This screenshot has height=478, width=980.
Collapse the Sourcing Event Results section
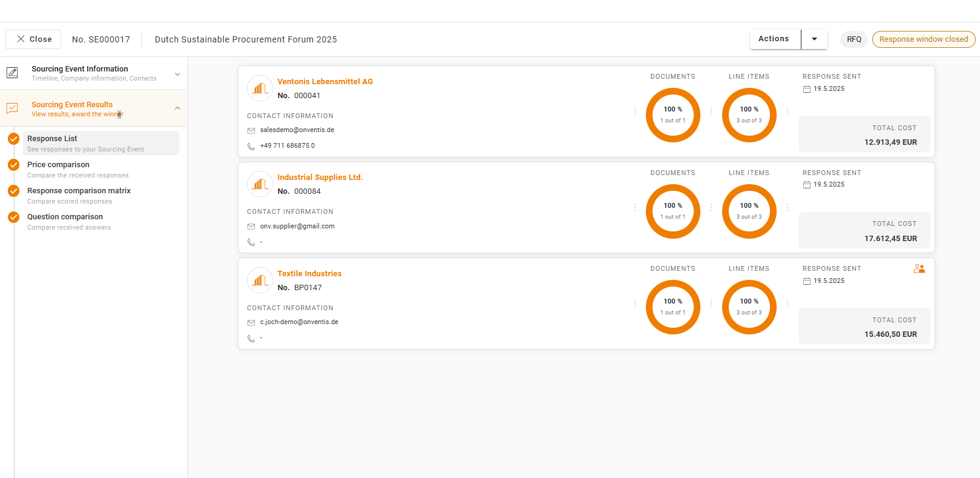(x=177, y=108)
